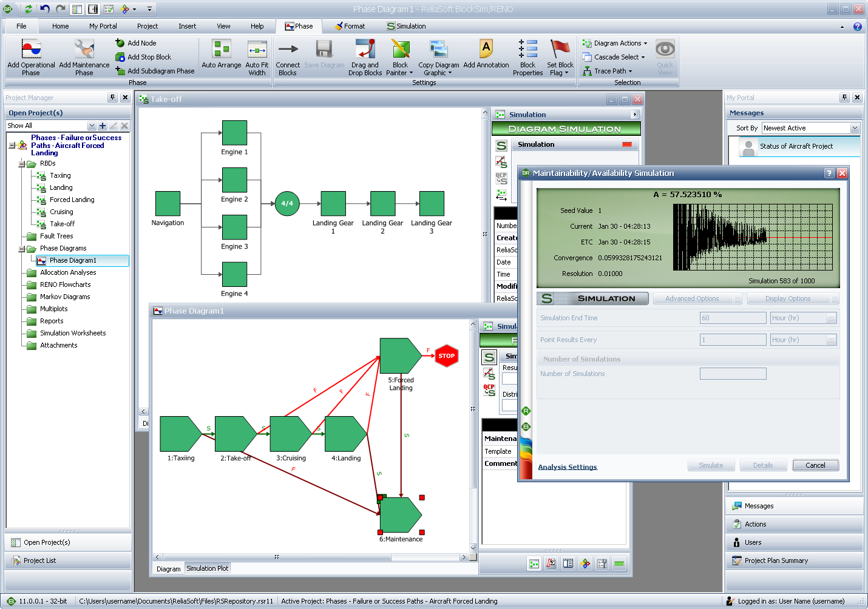Select Markov Diagrams folder in tree
Screen dimensions: 868x609
tap(65, 297)
